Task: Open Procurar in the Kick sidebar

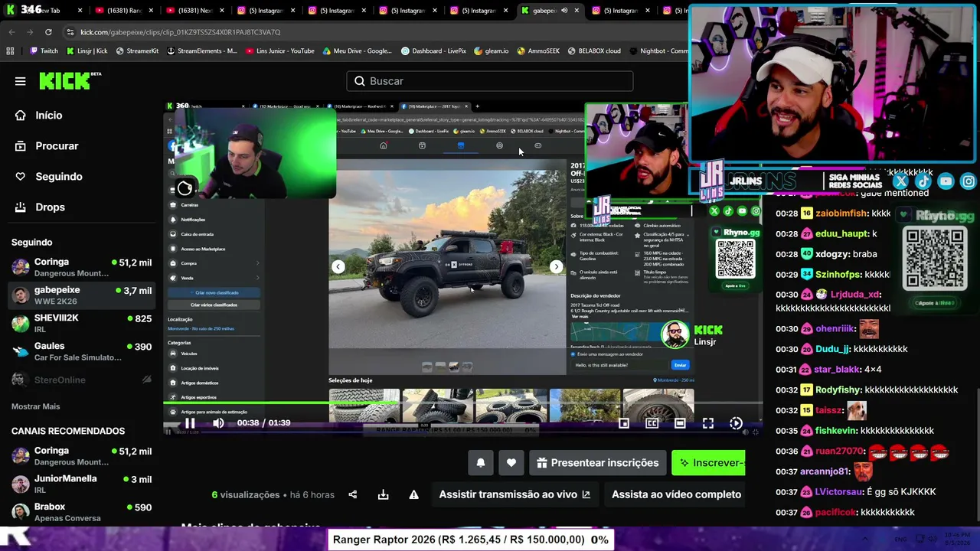Action: click(80, 146)
